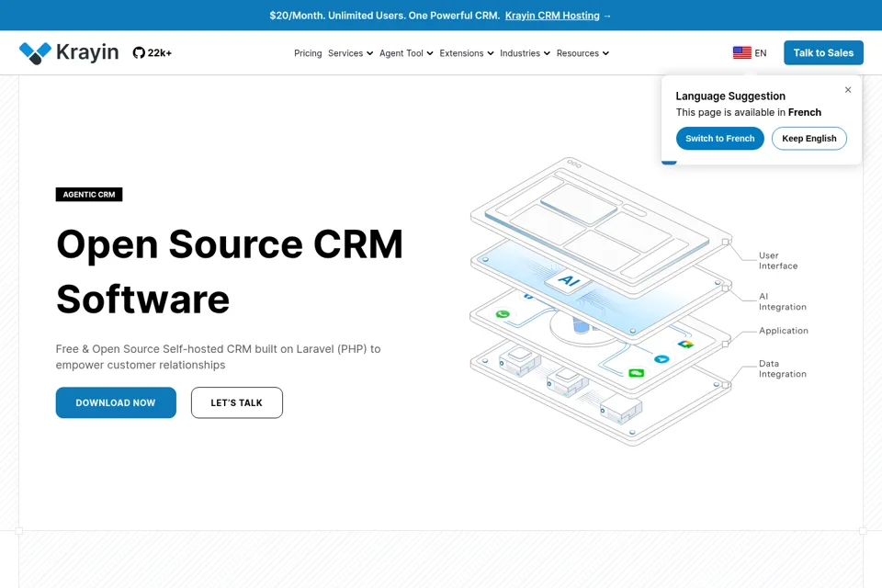Expand the Extensions dropdown menu
This screenshot has width=882, height=588.
(x=467, y=53)
